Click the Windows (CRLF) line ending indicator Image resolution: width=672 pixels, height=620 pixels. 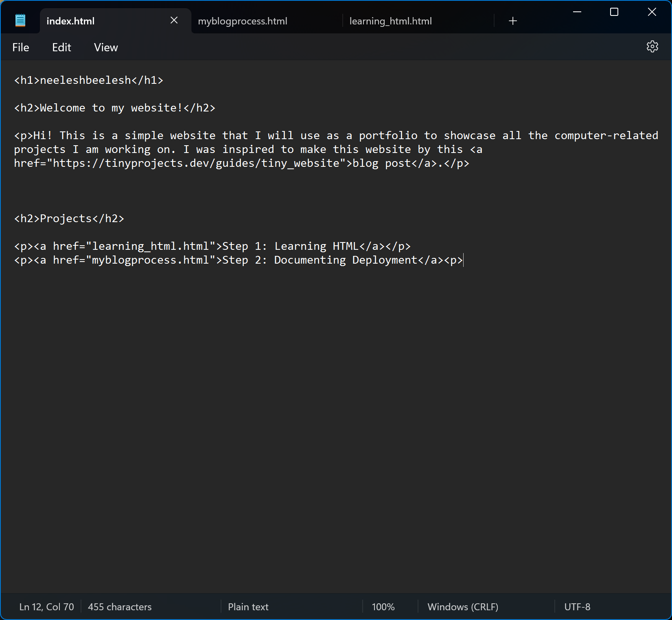[462, 607]
